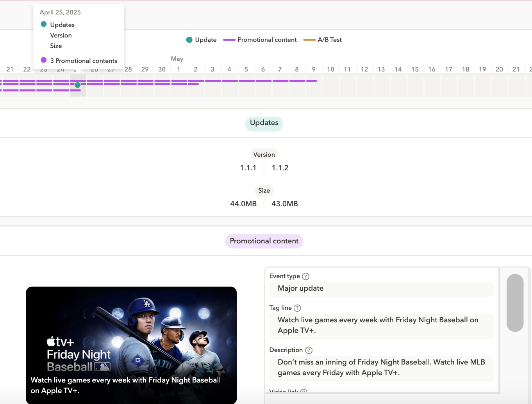Screen dimensions: 532x404
Task: Click the Size label chip
Action: click(x=264, y=191)
